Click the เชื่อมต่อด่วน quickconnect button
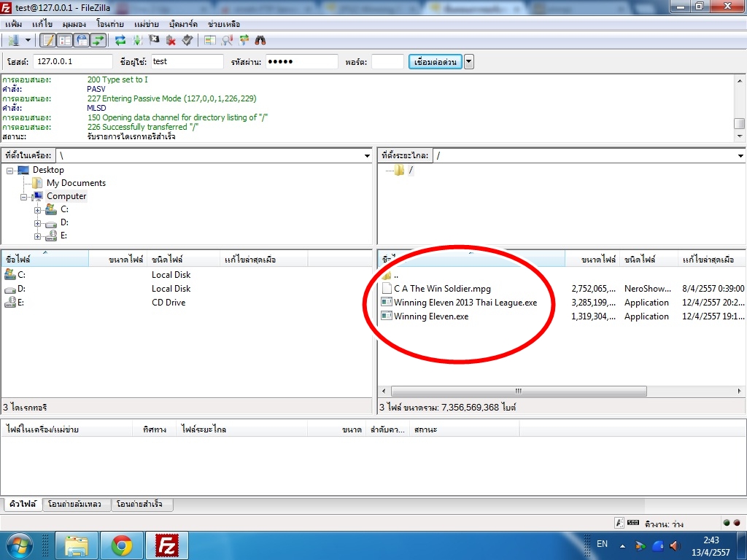 (x=435, y=61)
